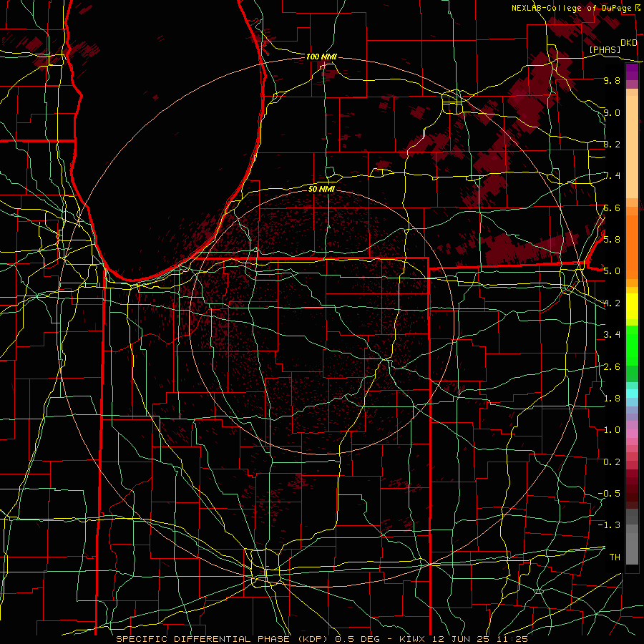Click the -1.3 scale value

[609, 525]
